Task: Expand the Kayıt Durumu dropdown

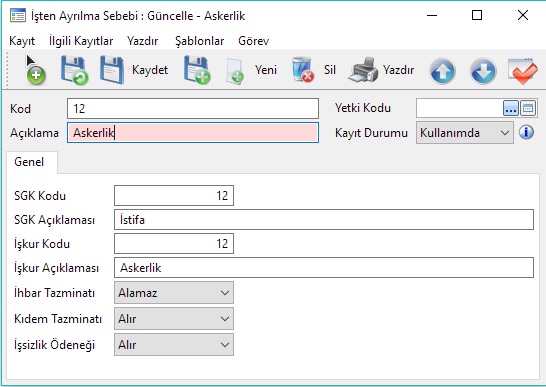Action: [465, 133]
